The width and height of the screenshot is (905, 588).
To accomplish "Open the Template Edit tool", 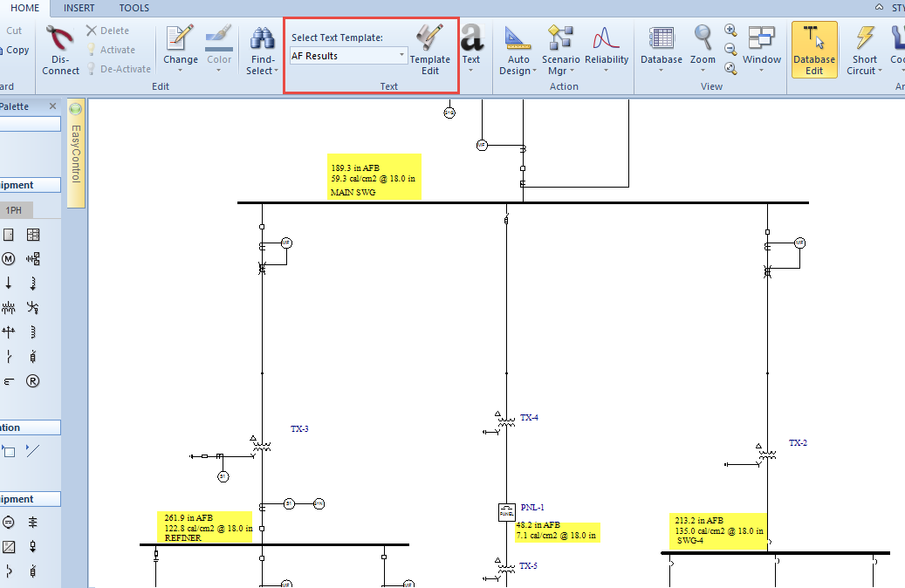I will pos(429,51).
